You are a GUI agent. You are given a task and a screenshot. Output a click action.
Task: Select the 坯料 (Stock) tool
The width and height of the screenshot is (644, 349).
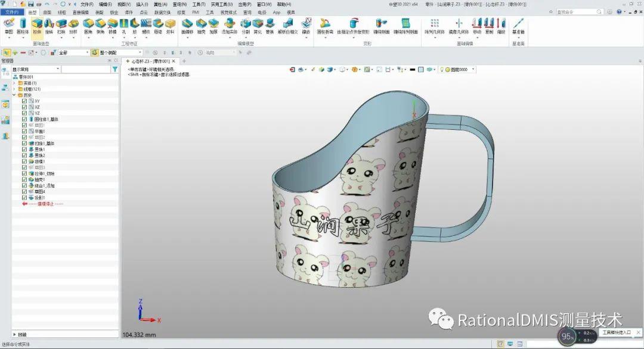point(170,26)
